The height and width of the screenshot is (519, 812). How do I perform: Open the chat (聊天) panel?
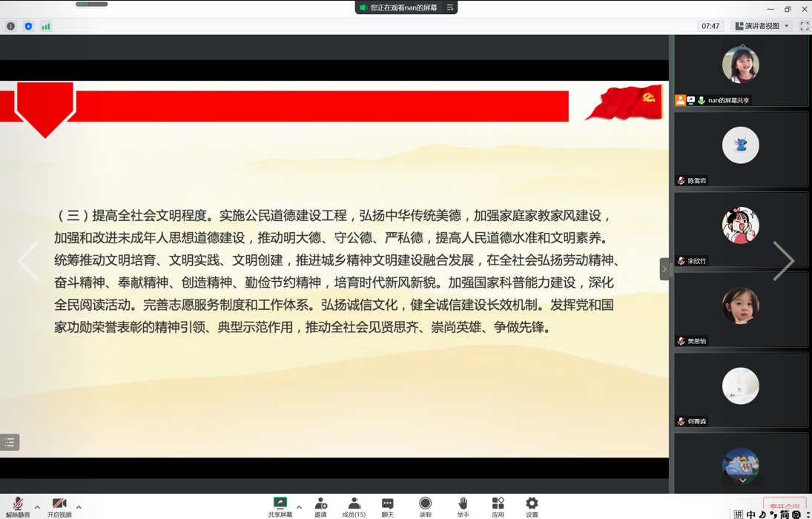[x=387, y=504]
